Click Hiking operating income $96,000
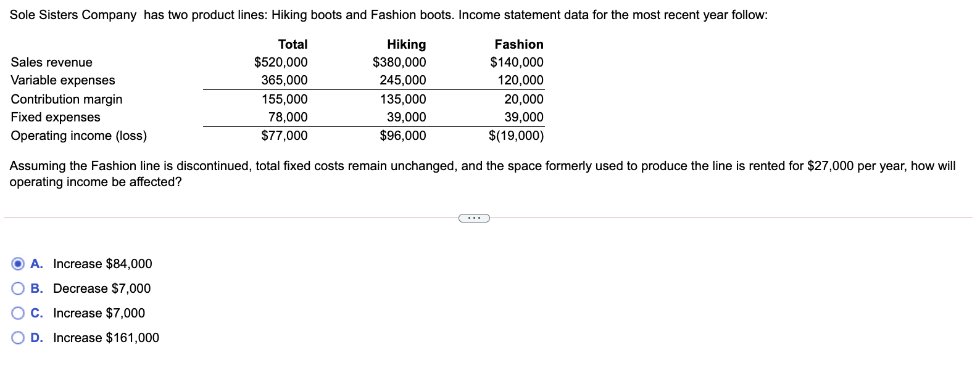 click(403, 136)
